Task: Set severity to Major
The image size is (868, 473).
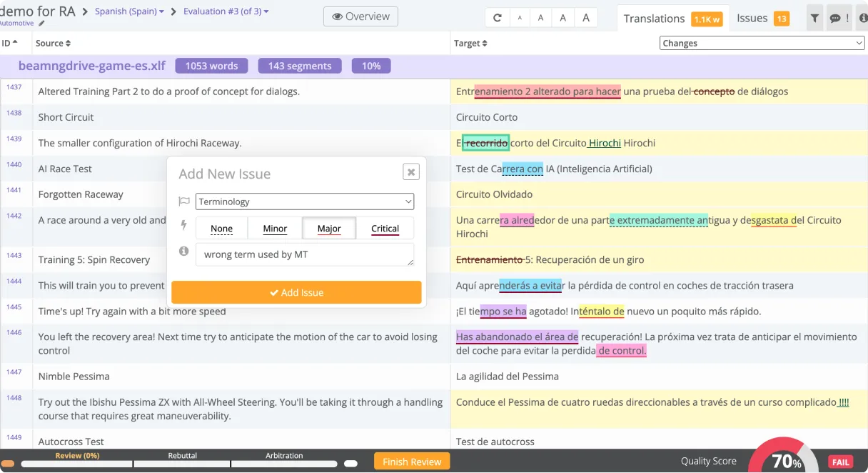Action: (x=329, y=229)
